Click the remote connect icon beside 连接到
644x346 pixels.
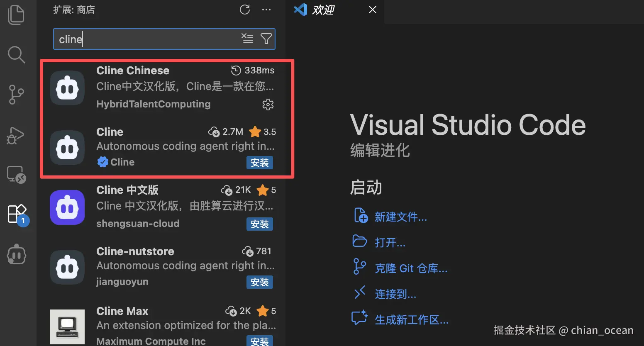click(359, 292)
